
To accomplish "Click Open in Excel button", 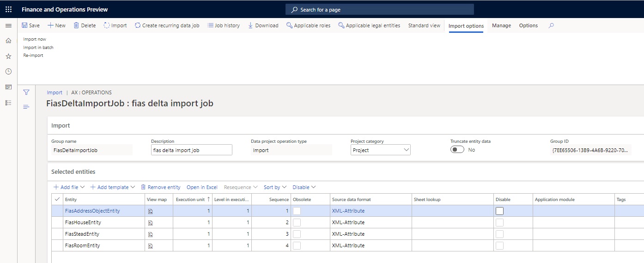I will tap(202, 187).
